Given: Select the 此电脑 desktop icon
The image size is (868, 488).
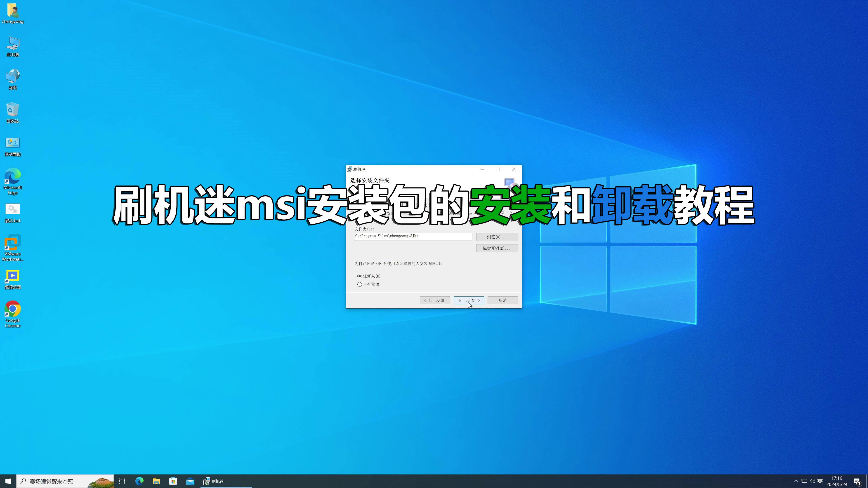Looking at the screenshot, I should (x=12, y=47).
